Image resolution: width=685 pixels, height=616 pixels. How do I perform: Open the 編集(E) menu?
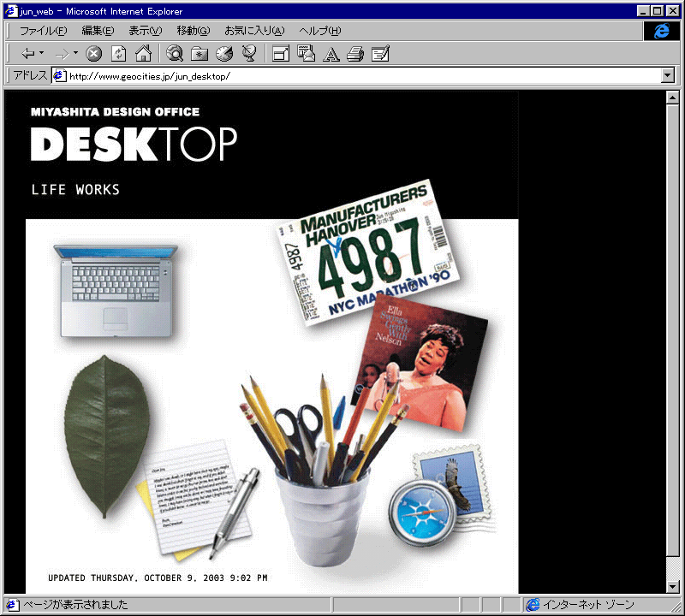point(98,31)
